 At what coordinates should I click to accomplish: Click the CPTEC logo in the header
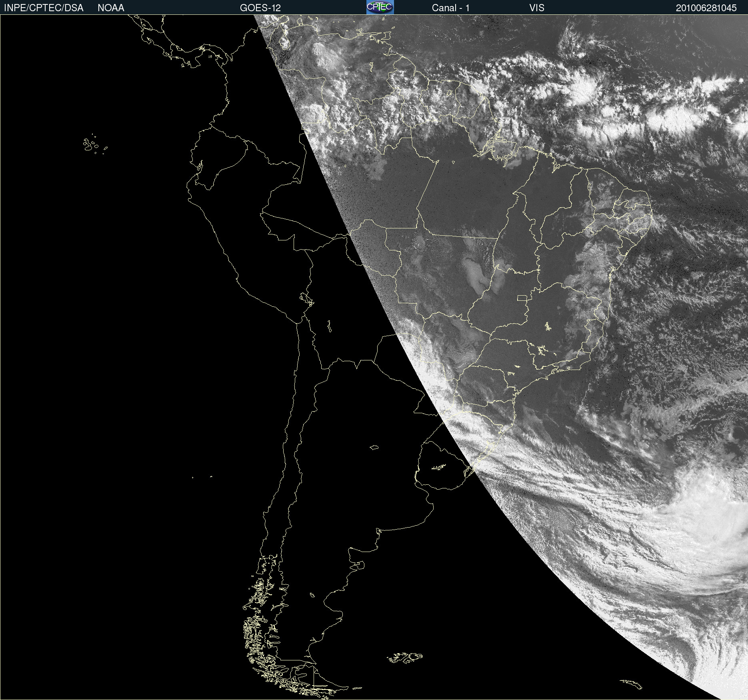380,7
